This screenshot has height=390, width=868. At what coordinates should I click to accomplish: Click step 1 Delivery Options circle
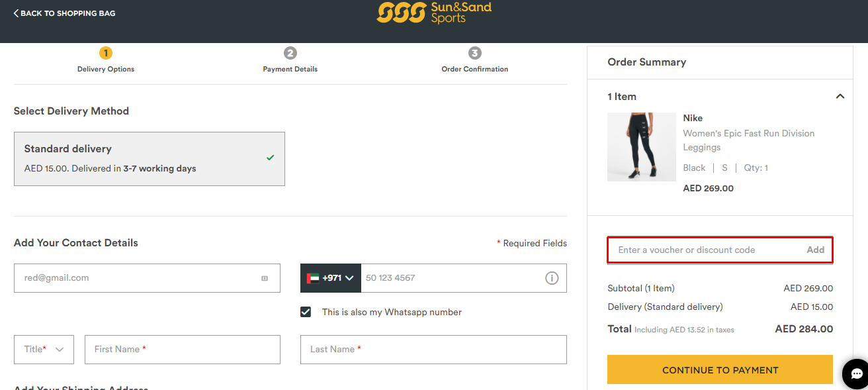click(x=106, y=53)
